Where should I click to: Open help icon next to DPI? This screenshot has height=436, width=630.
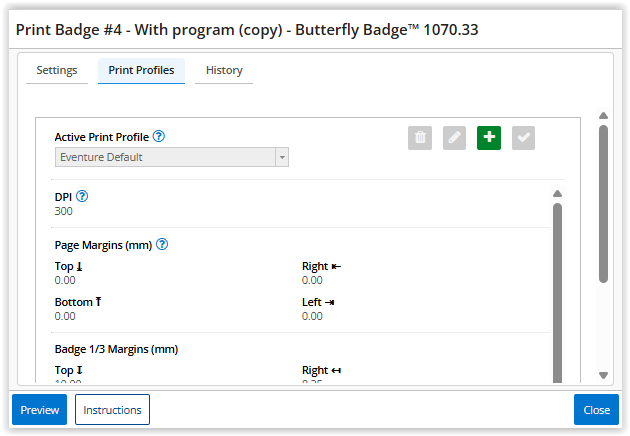(82, 196)
